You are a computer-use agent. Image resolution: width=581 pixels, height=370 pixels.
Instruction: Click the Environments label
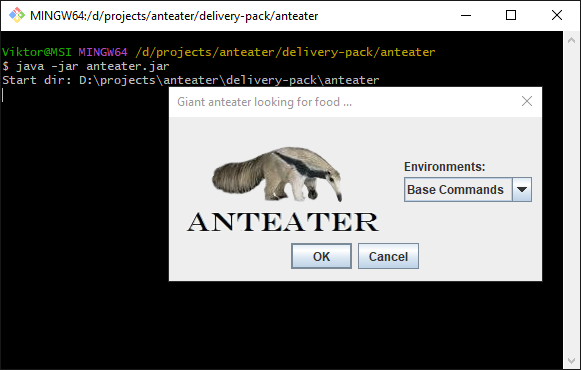pyautogui.click(x=444, y=167)
